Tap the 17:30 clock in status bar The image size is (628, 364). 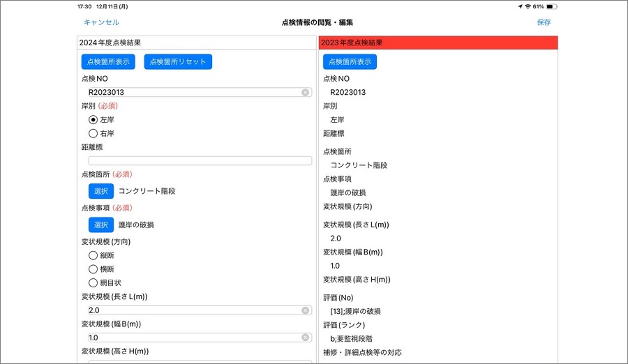[84, 6]
